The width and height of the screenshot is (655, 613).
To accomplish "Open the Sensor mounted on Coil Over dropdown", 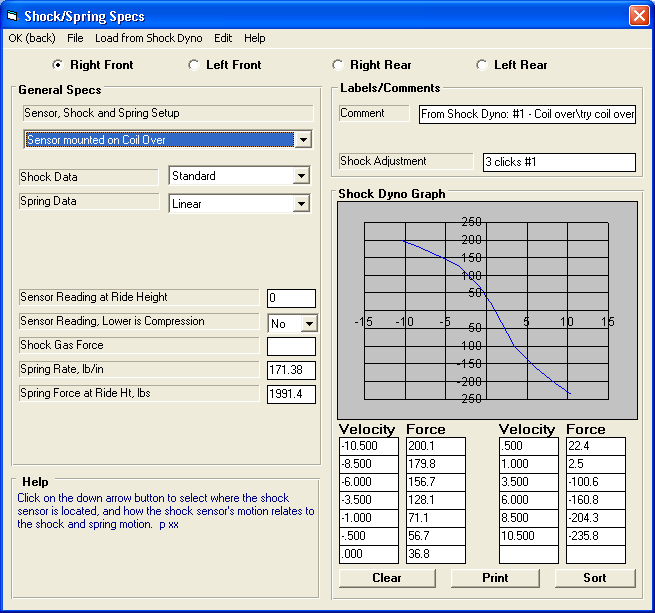I will pyautogui.click(x=303, y=140).
